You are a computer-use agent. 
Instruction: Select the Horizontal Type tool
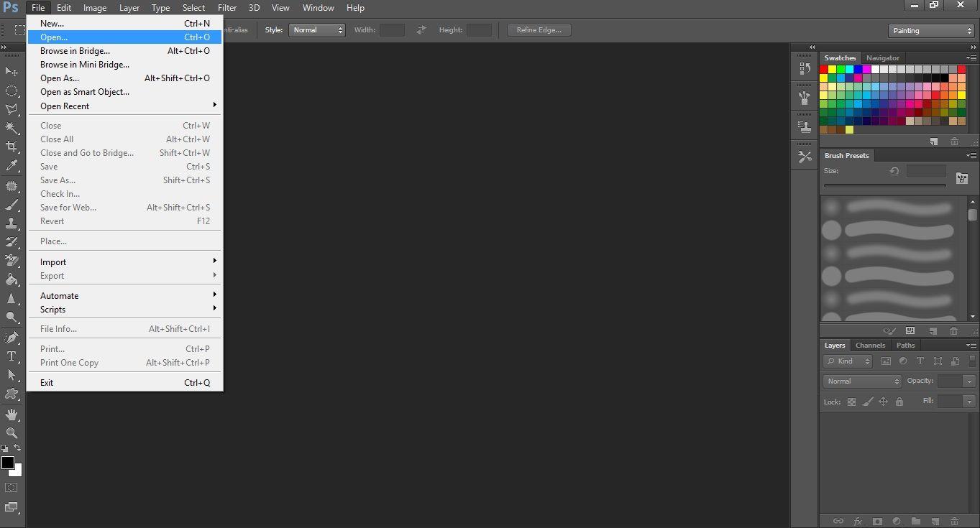12,356
